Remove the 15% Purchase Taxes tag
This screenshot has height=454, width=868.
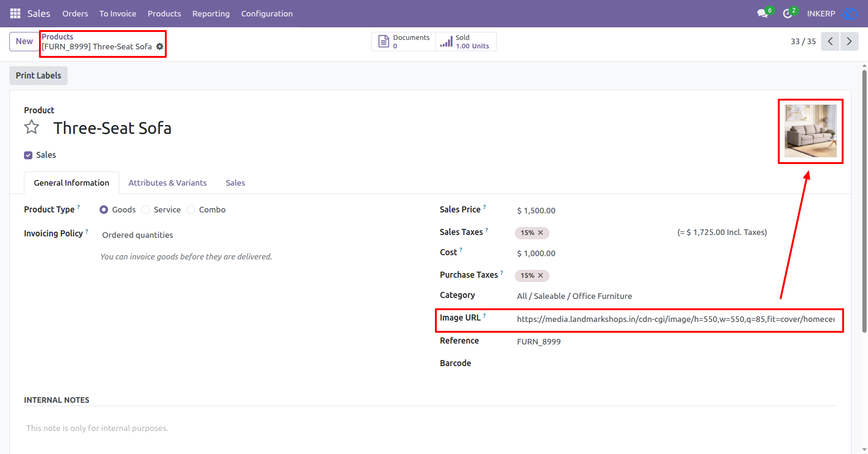(541, 275)
